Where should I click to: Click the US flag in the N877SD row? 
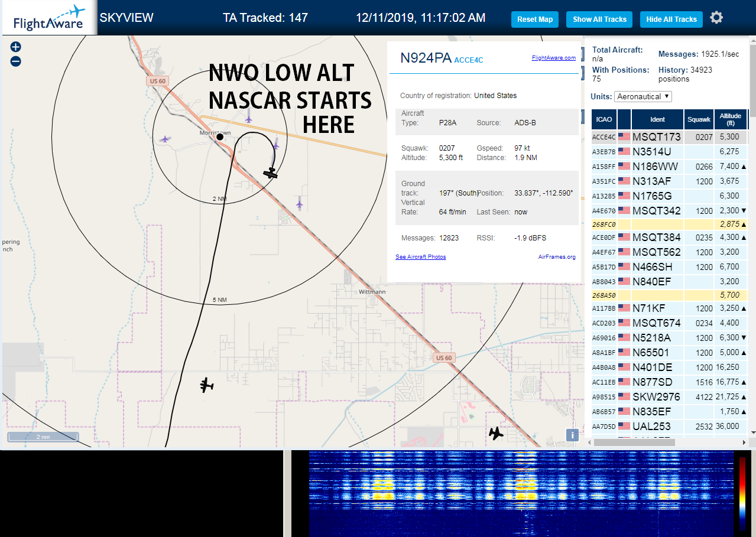point(624,382)
